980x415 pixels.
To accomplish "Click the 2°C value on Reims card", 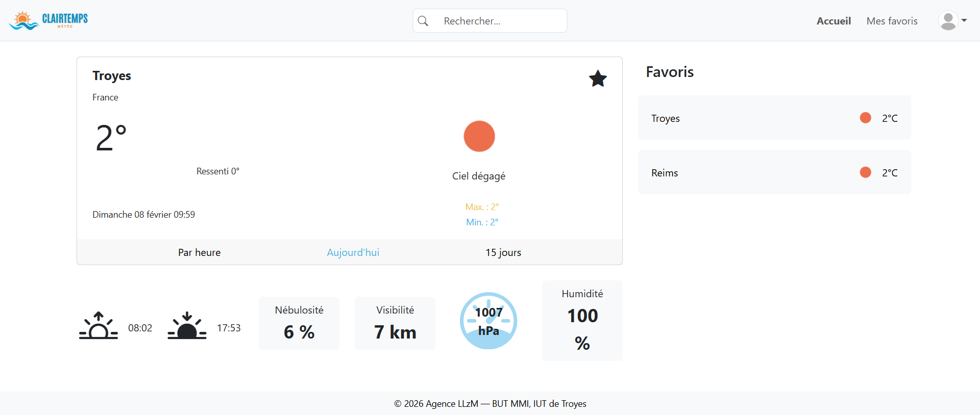I will [x=890, y=173].
